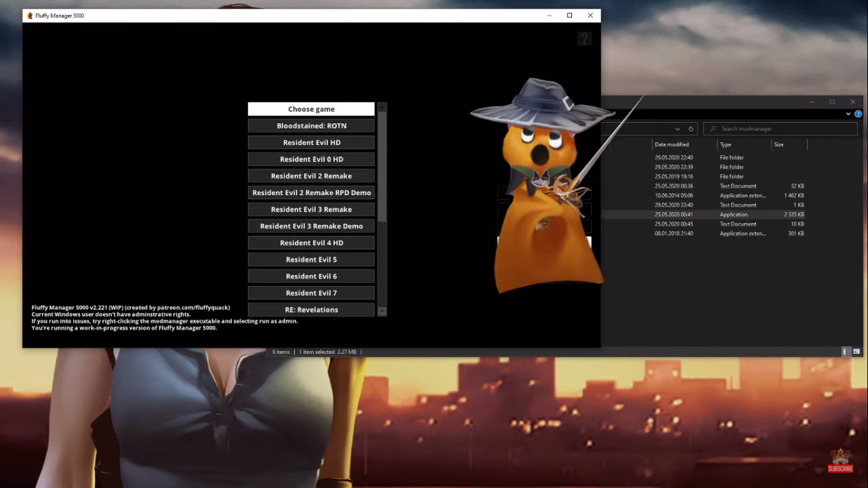The width and height of the screenshot is (868, 488).
Task: Click the refresh icon in the Explorer address bar
Action: tap(691, 129)
